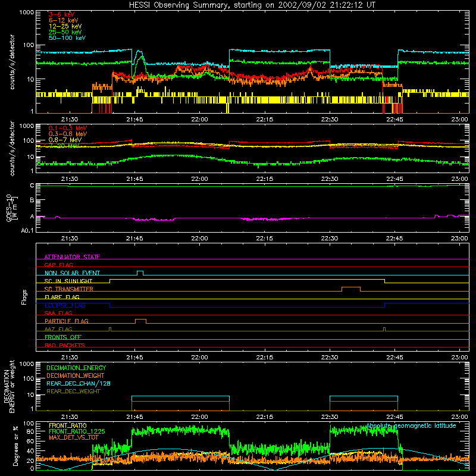The height and width of the screenshot is (476, 476).
Task: Click the green FRONTS_OFF label
Action: (x=63, y=337)
